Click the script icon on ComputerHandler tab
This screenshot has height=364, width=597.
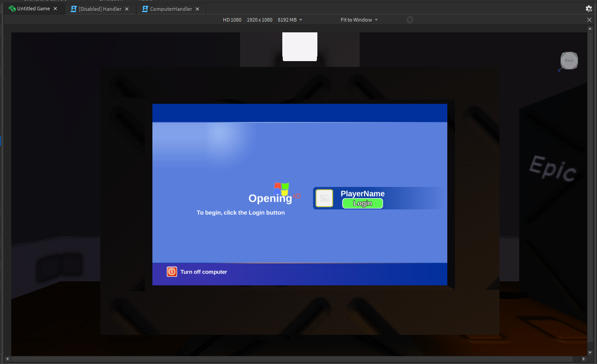[x=145, y=9]
